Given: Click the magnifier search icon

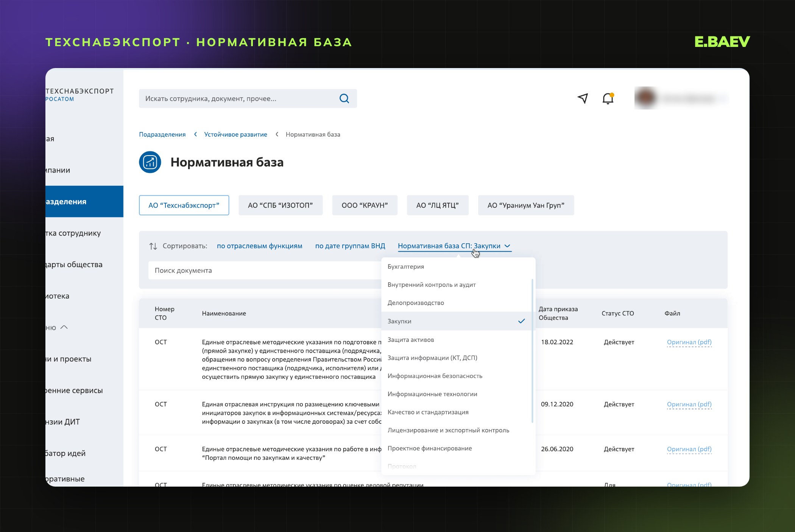Looking at the screenshot, I should click(344, 98).
